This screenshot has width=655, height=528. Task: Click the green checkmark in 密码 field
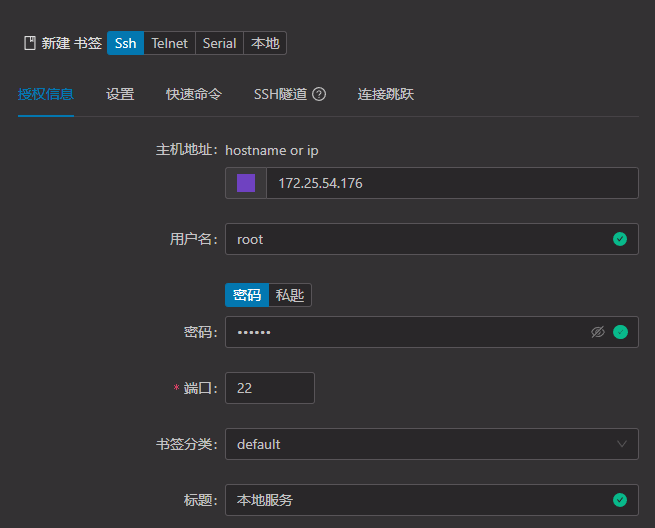point(620,332)
